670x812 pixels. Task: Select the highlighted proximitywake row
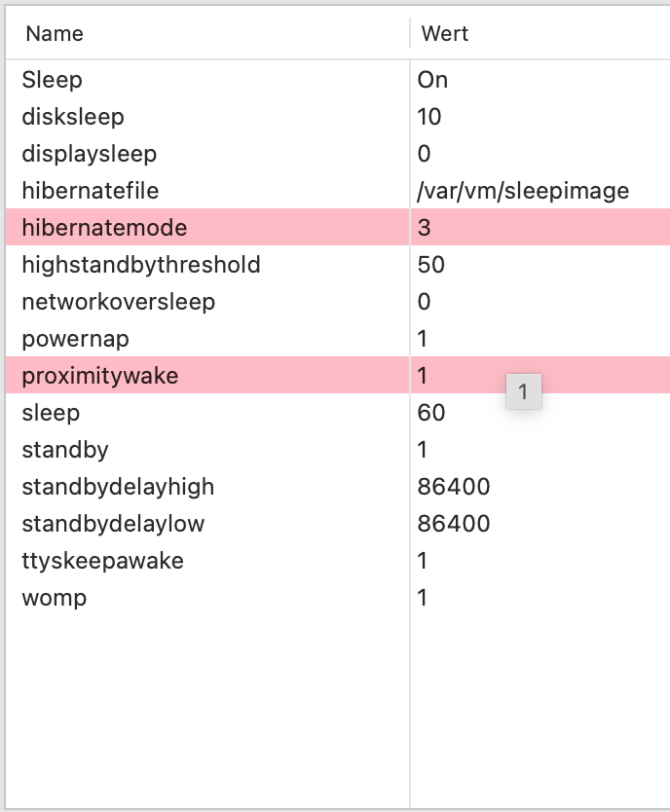100,376
